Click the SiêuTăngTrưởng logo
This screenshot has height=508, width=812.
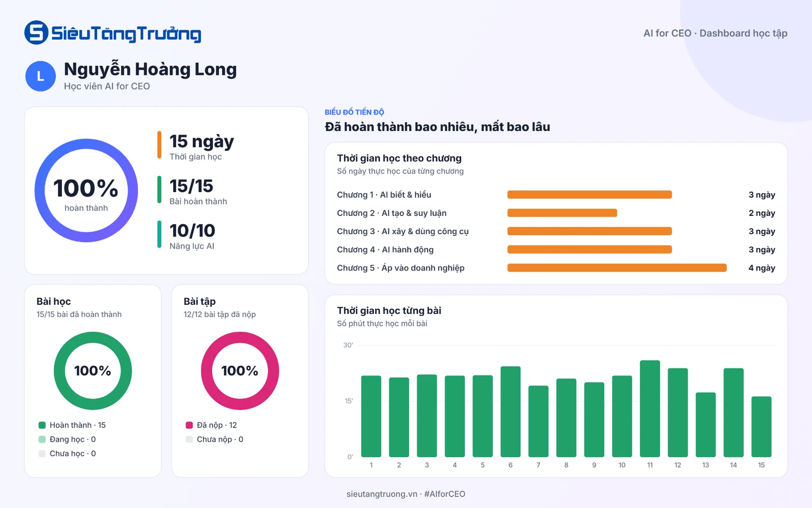(113, 33)
